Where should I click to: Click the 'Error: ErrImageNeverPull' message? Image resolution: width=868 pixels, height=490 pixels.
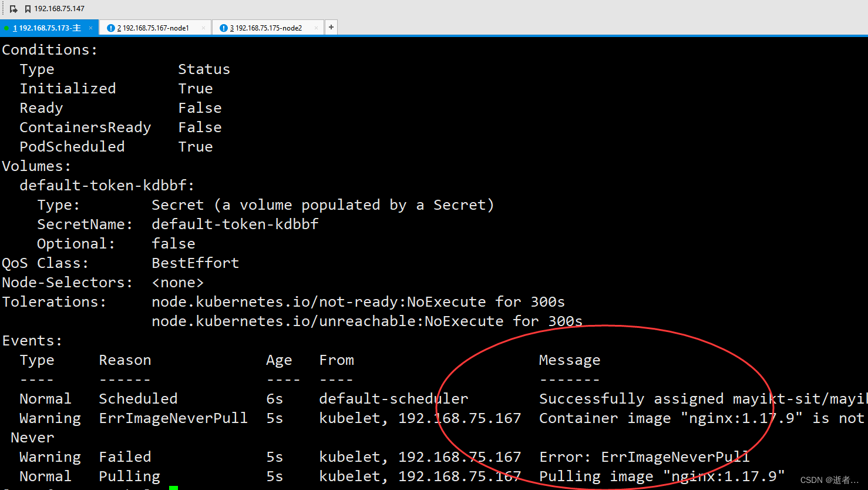point(644,457)
